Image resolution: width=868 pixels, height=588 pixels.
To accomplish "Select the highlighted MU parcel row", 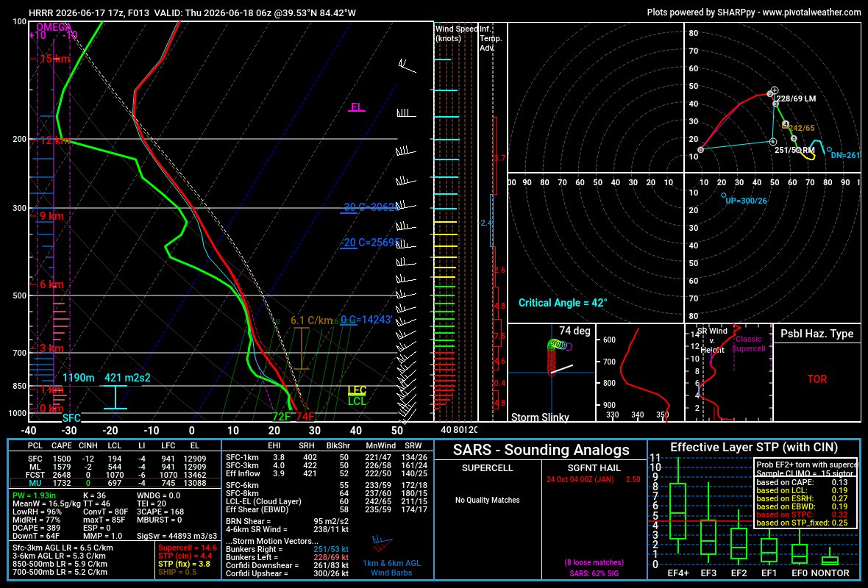I will [115, 483].
